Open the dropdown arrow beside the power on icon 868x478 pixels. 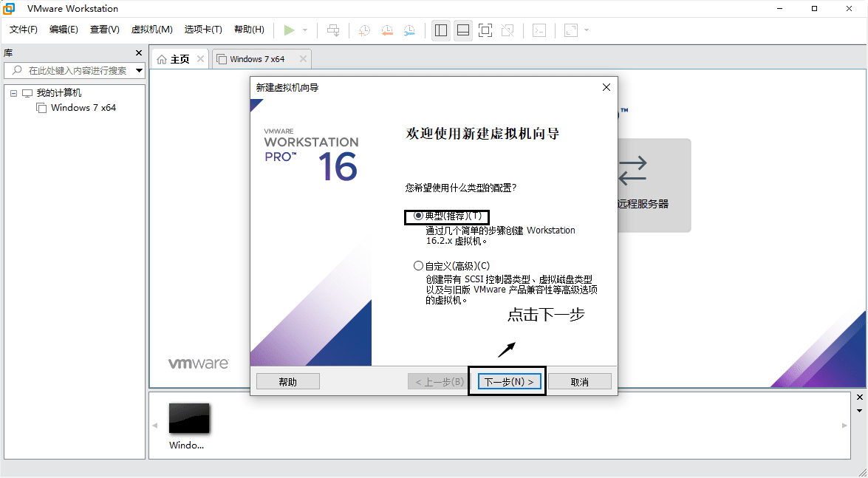click(x=305, y=30)
